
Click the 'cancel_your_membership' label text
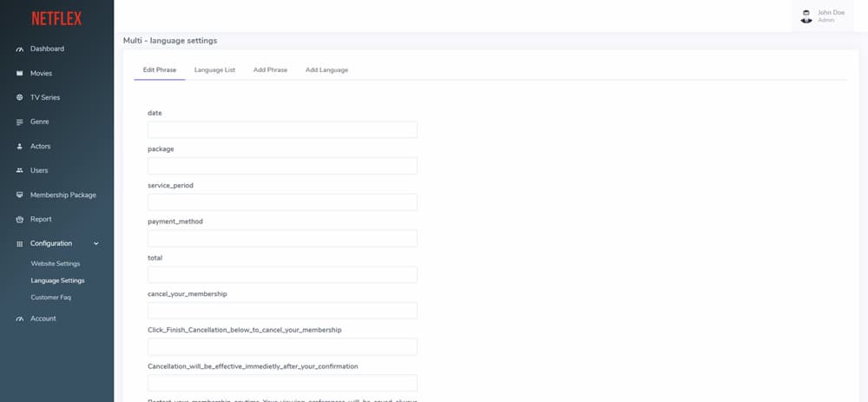click(x=187, y=294)
